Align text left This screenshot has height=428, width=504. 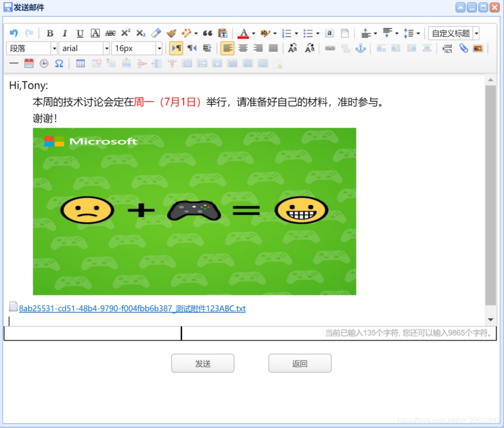[227, 48]
